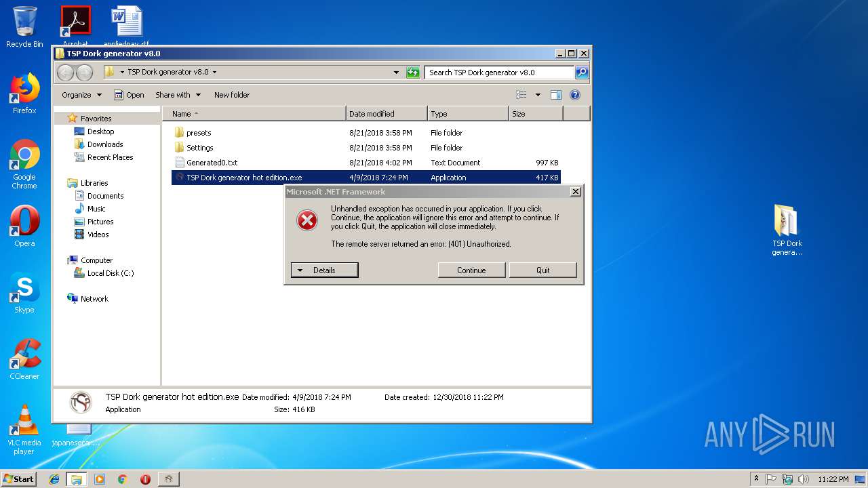Click the taskbar clock showing 11:22 PM
The width and height of the screenshot is (868, 488).
point(833,479)
